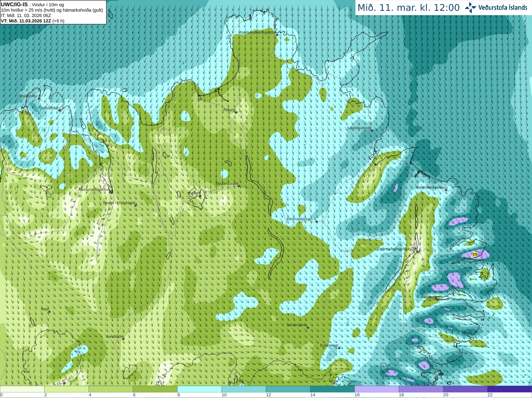Viewport: 532px width, 398px height.
Task: Select the 14–16 m/s dark teal swatch
Action: click(x=332, y=389)
